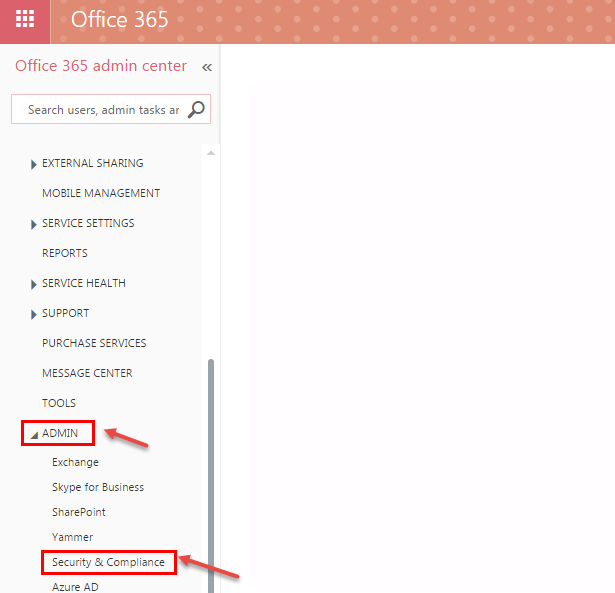
Task: Open Skype for Business admin
Action: pos(98,487)
